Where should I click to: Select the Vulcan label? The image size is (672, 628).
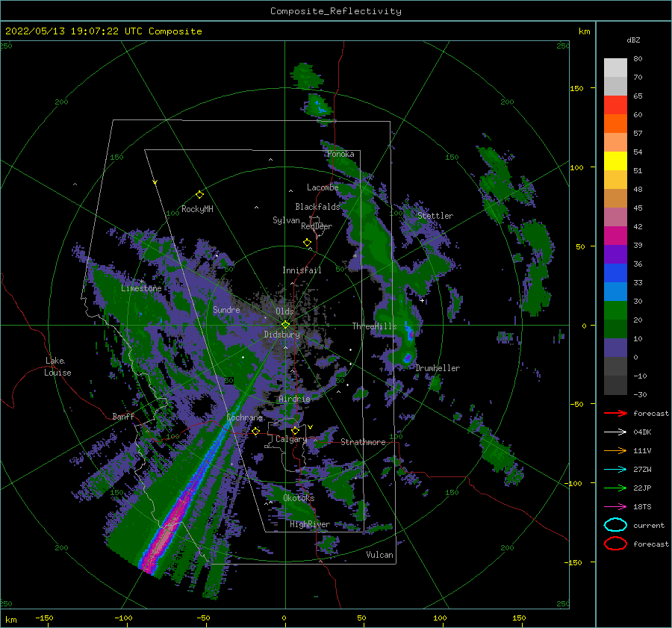pos(380,555)
